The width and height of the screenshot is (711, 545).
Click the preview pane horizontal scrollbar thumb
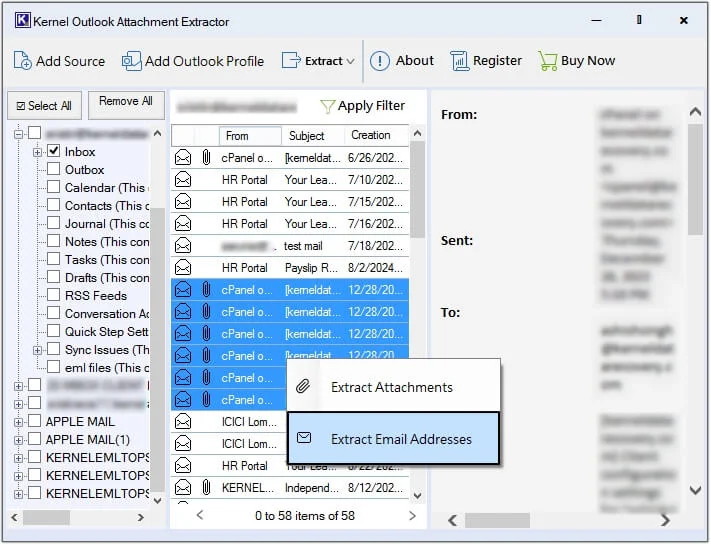(x=497, y=521)
